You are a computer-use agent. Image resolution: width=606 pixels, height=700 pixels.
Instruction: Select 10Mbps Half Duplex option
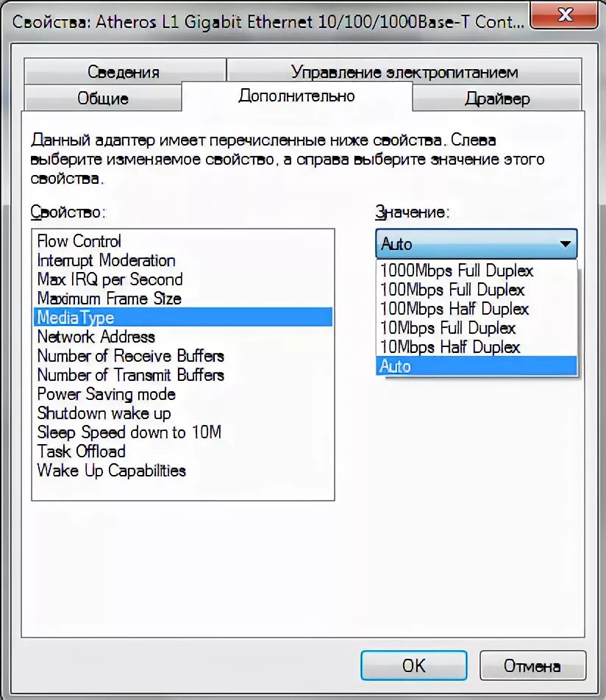477,347
